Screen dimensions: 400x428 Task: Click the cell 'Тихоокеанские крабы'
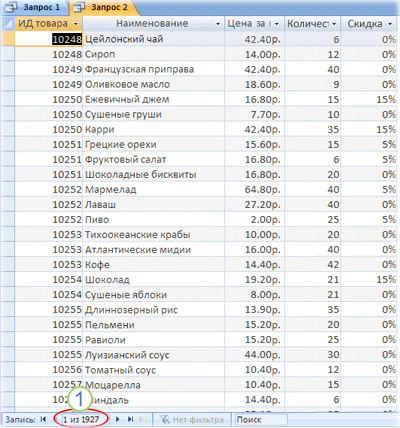(153, 234)
